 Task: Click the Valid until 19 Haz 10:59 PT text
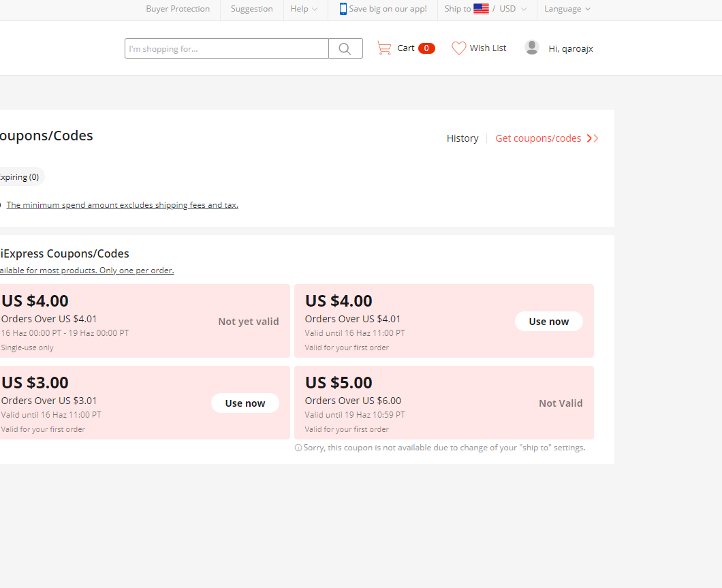pos(355,415)
